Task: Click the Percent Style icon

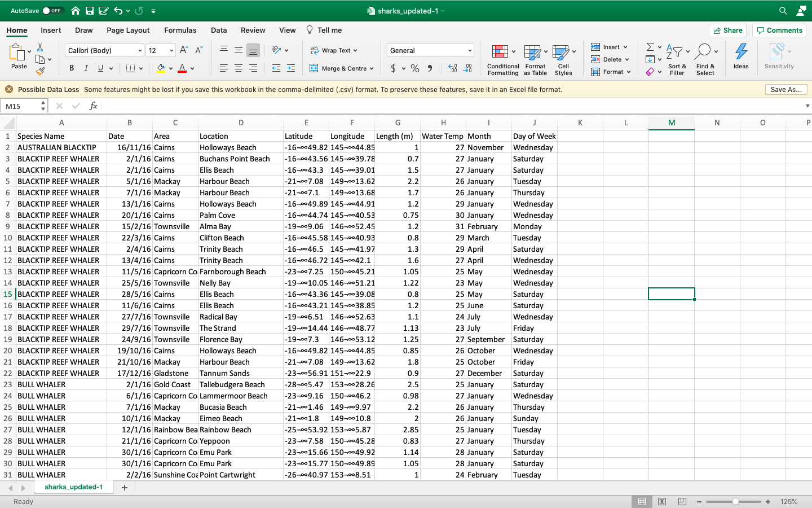Action: 415,68
